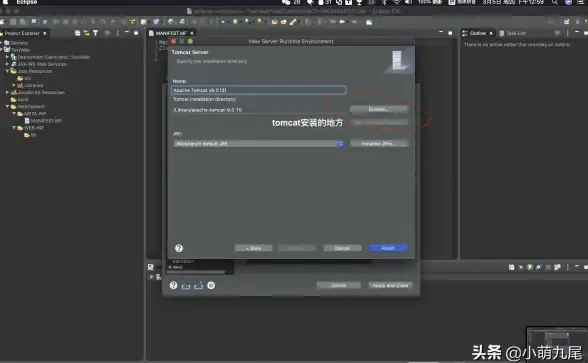The height and width of the screenshot is (363, 588).
Task: Open Spotlight search in macOS menu bar
Action: tap(555, 2)
